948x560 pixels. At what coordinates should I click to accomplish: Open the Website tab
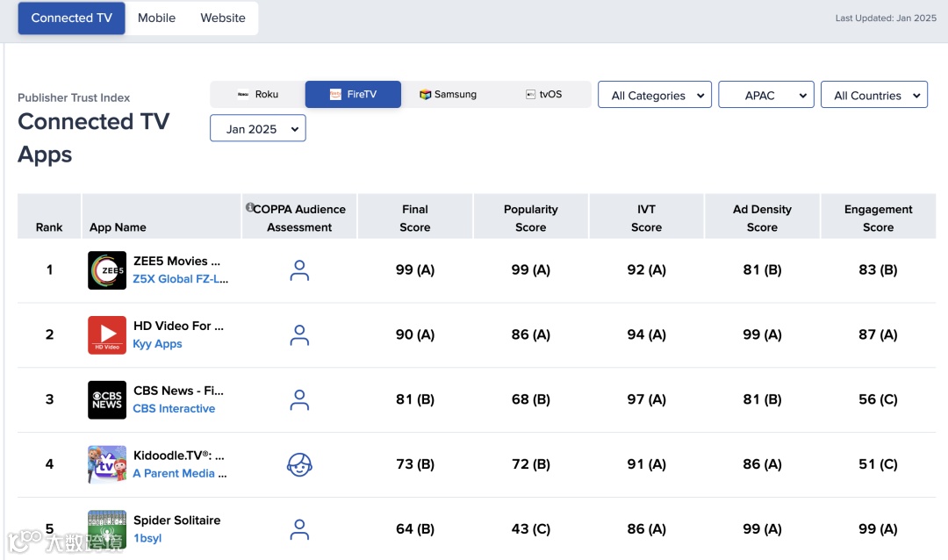[223, 18]
